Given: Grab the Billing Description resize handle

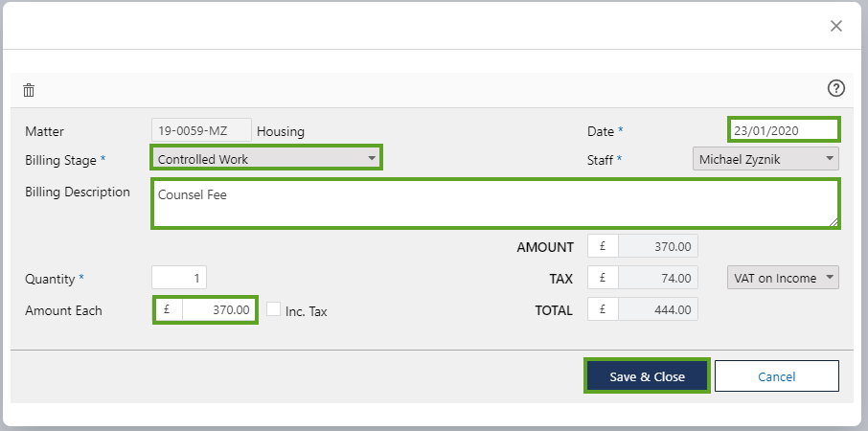Looking at the screenshot, I should [x=834, y=222].
